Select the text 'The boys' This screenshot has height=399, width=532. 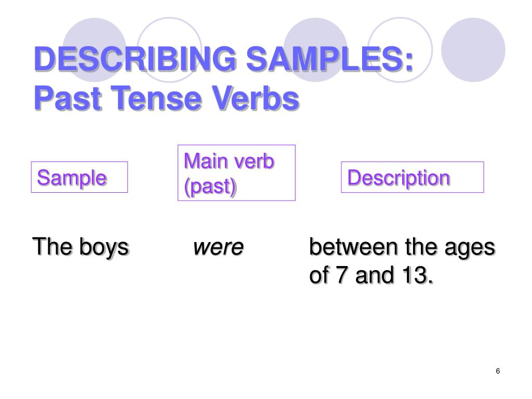81,247
